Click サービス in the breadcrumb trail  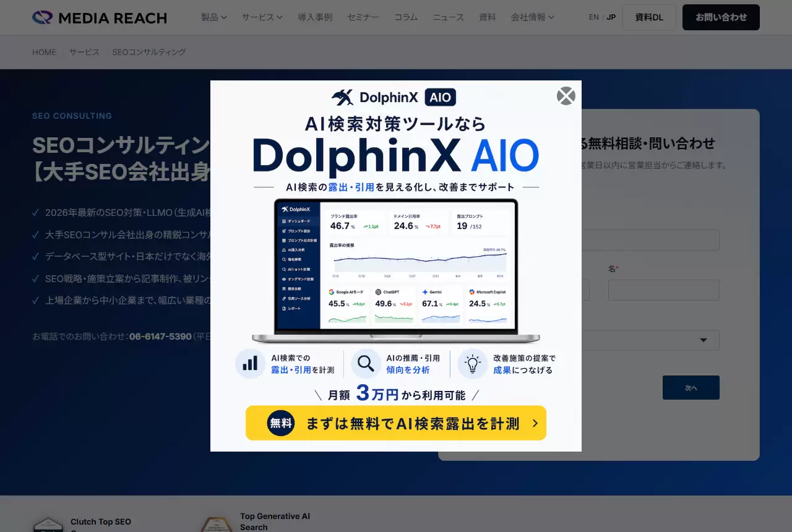click(84, 52)
